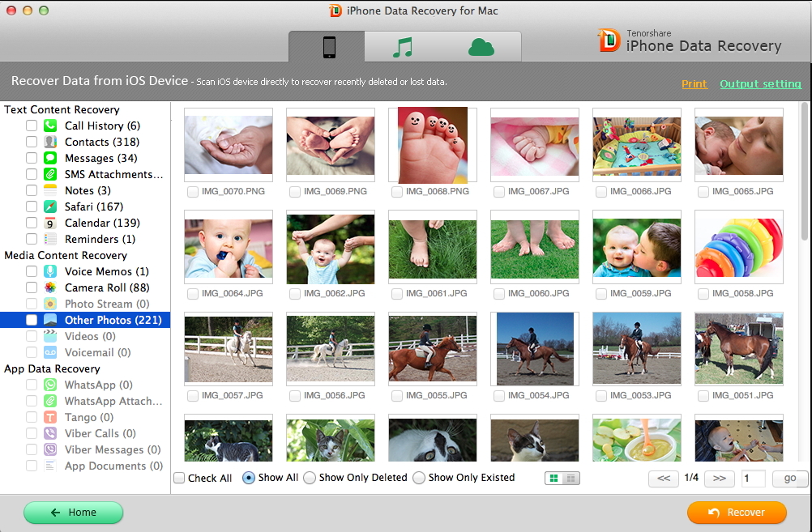Select the Show Only Deleted radio button
The image size is (812, 532).
[x=309, y=478]
